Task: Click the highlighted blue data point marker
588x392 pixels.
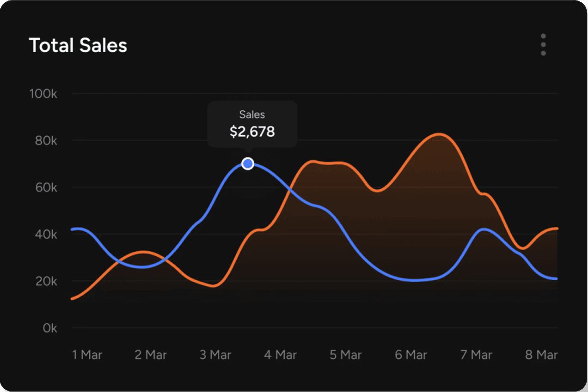Action: pyautogui.click(x=248, y=164)
